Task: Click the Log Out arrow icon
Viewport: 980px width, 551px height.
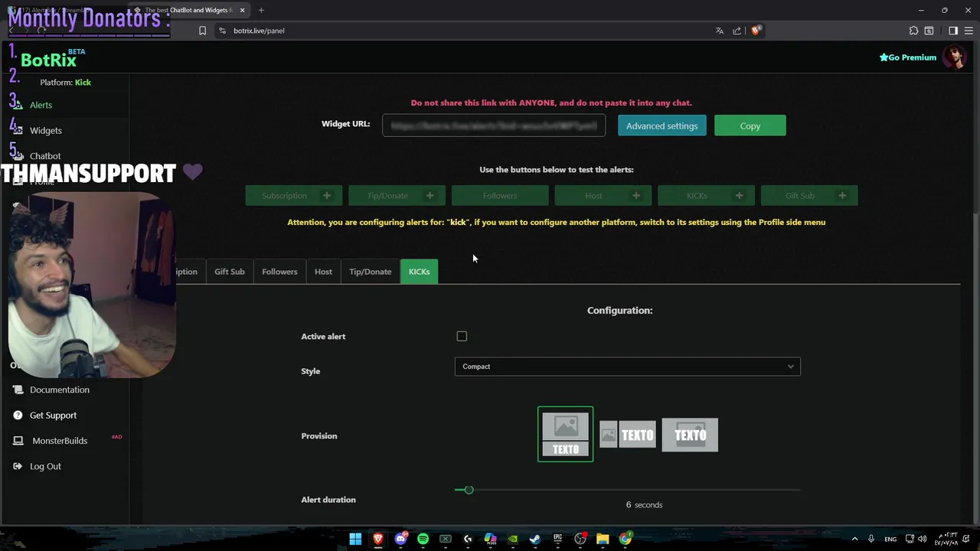Action: (18, 466)
